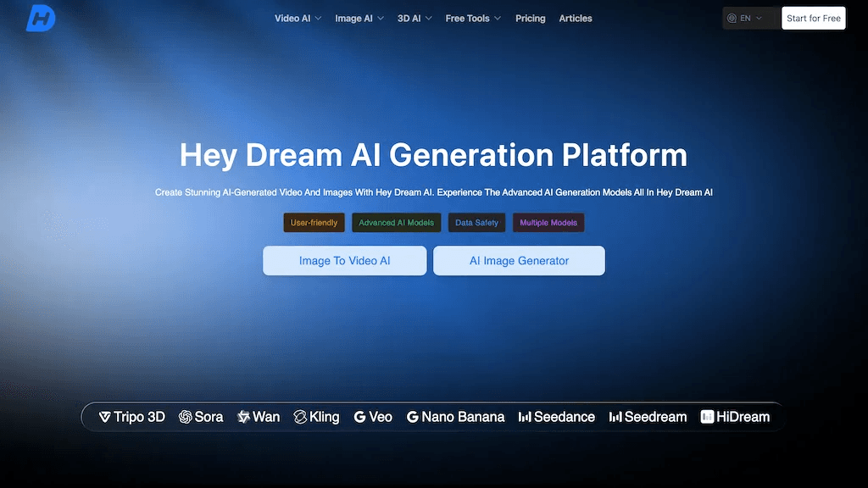Open the Free Tools menu
Image resolution: width=868 pixels, height=488 pixels.
pos(473,19)
